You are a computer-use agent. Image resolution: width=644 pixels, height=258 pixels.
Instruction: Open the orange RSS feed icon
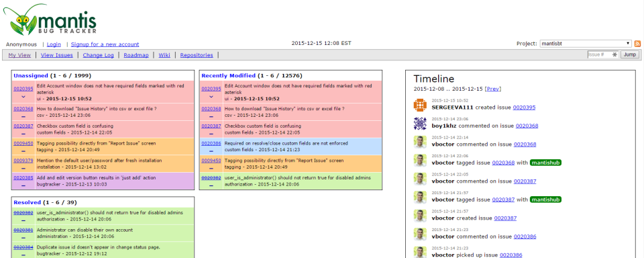(637, 44)
